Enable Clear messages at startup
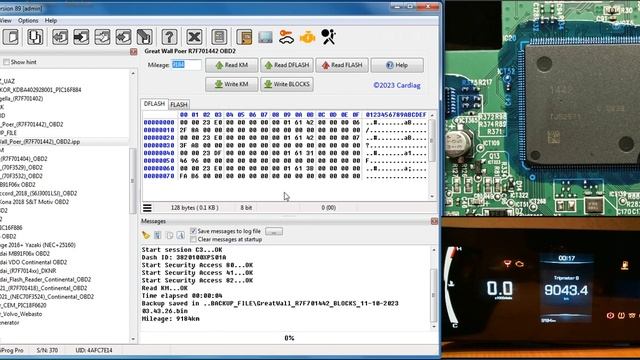The height and width of the screenshot is (360, 640). [x=193, y=240]
